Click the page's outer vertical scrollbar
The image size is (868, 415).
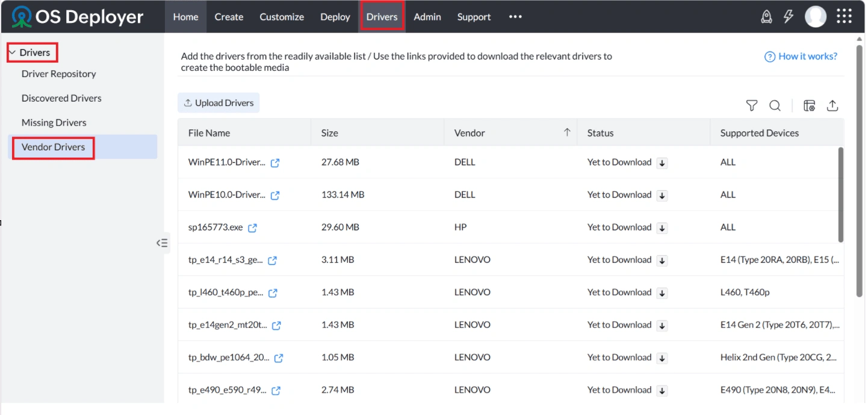[859, 171]
